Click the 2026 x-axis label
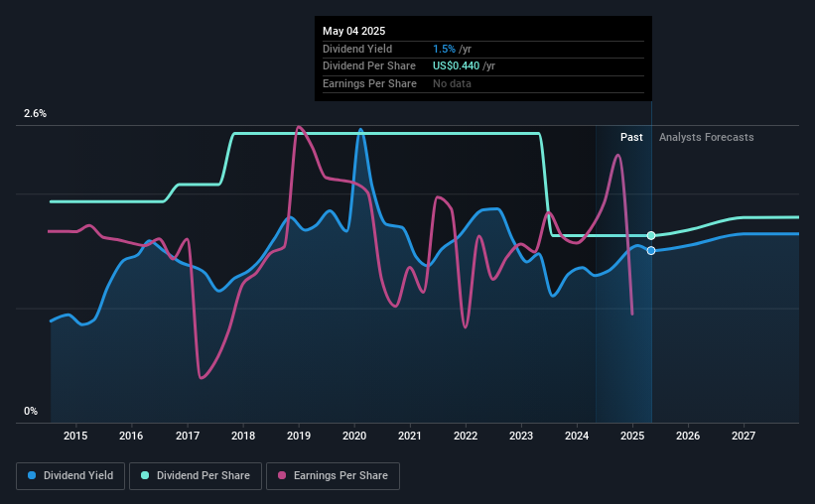The width and height of the screenshot is (815, 504). point(688,436)
